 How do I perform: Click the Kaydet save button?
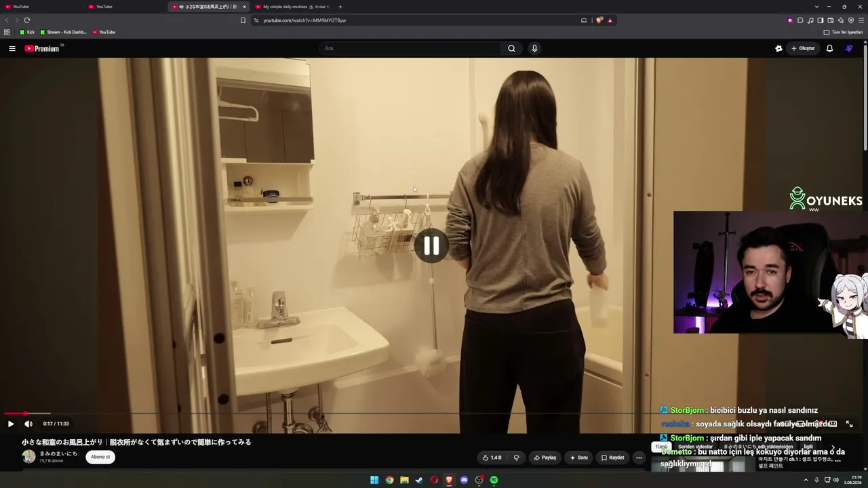[x=612, y=457]
